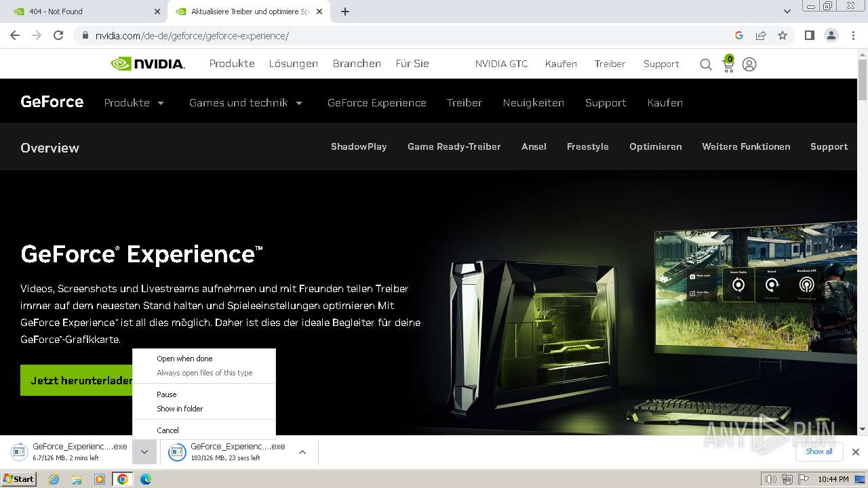Open the Windows Start menu
868x488 pixels.
tap(18, 479)
